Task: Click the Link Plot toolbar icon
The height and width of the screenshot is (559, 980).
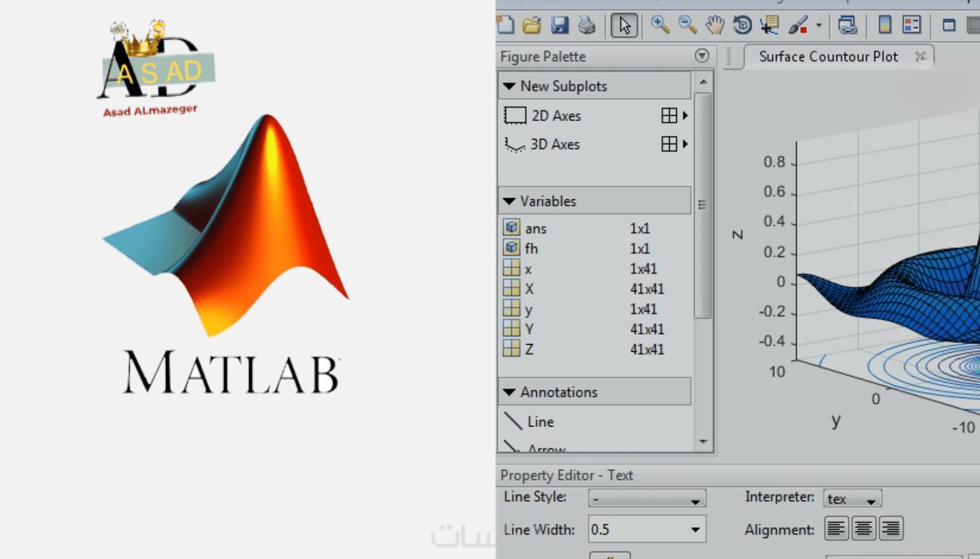Action: [847, 25]
